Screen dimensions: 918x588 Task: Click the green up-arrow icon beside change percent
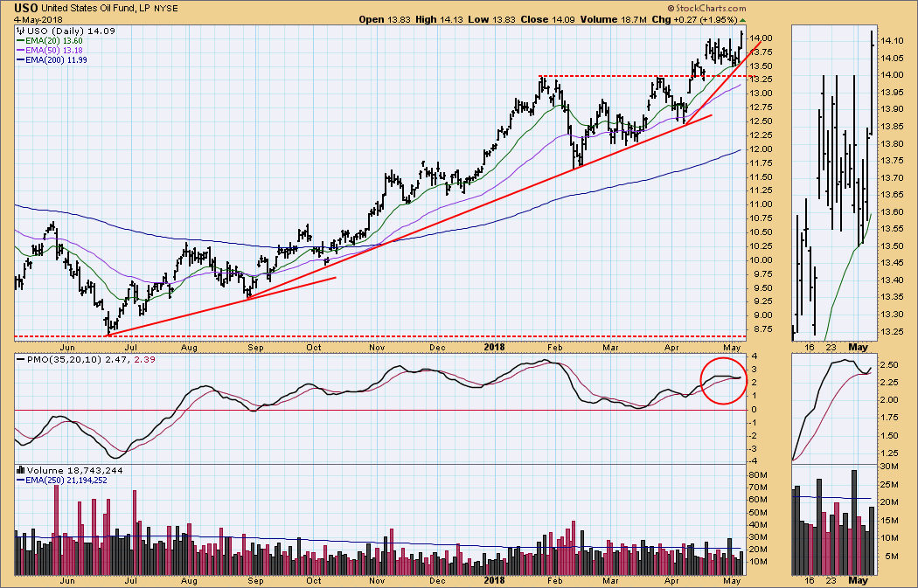(742, 20)
